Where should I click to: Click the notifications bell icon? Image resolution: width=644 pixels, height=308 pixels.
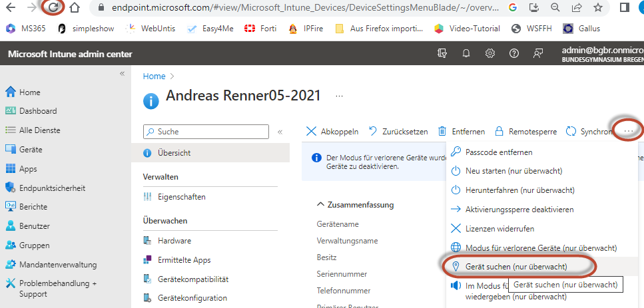pyautogui.click(x=466, y=54)
